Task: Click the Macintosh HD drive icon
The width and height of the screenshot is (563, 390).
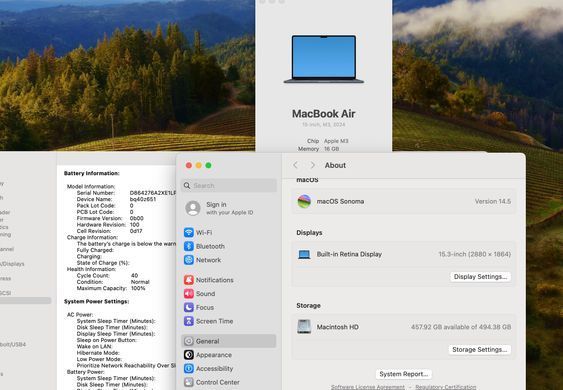Action: [304, 326]
